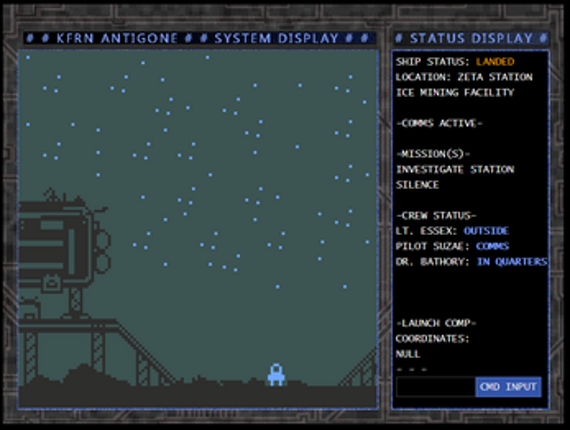Click the COMMS status of Pilot Suzae

click(492, 246)
